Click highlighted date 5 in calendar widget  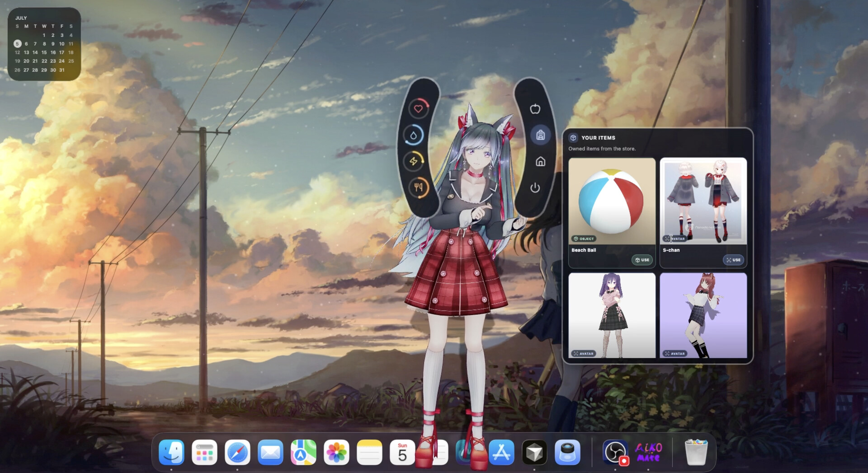point(17,44)
